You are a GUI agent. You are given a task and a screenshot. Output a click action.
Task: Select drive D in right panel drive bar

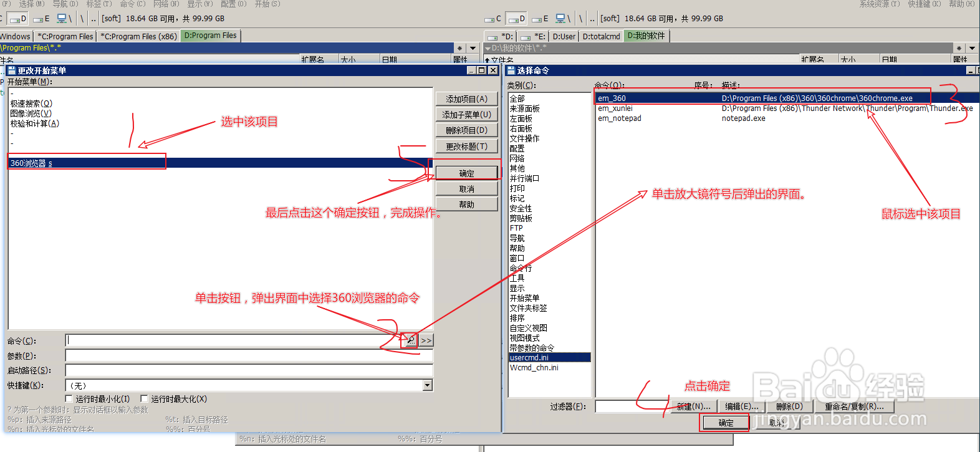[x=516, y=19]
